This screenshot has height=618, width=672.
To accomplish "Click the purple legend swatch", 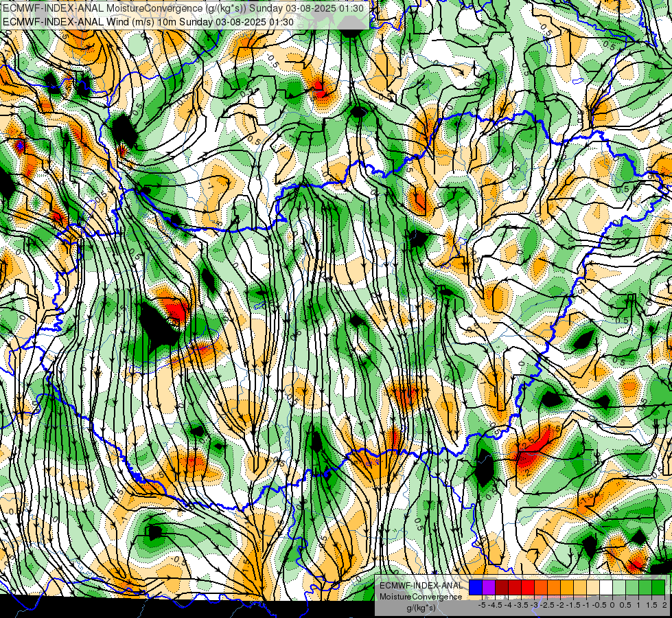I will pos(489,587).
